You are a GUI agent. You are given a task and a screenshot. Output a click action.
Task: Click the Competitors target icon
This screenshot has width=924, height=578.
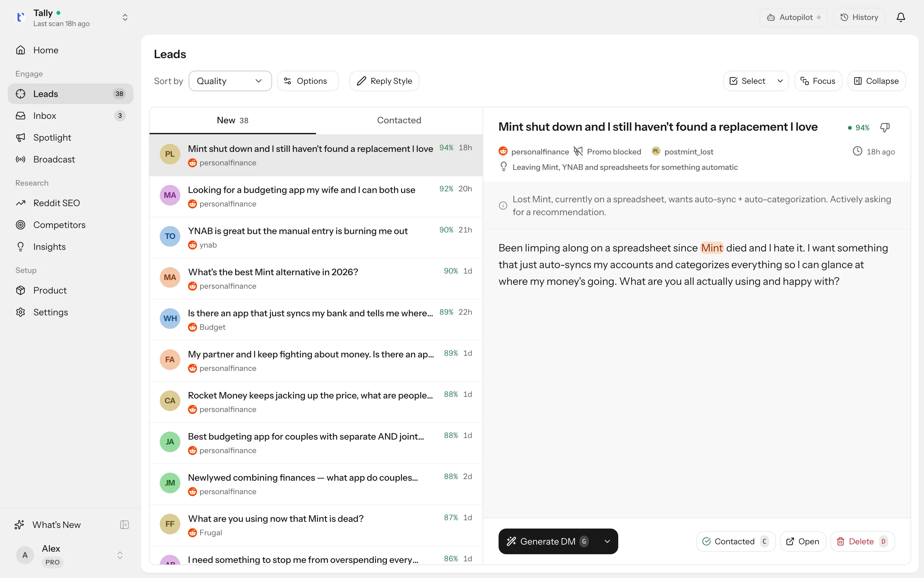[x=21, y=225]
